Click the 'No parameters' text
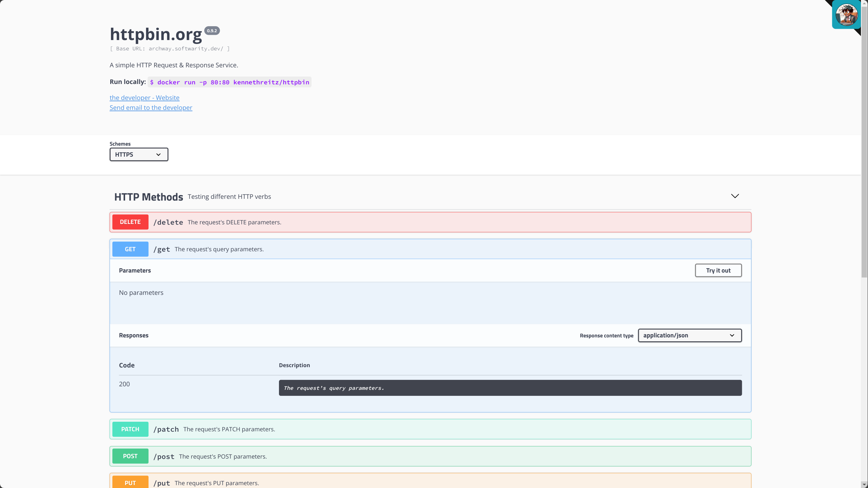Screen dimensions: 868x488 (x=141, y=292)
